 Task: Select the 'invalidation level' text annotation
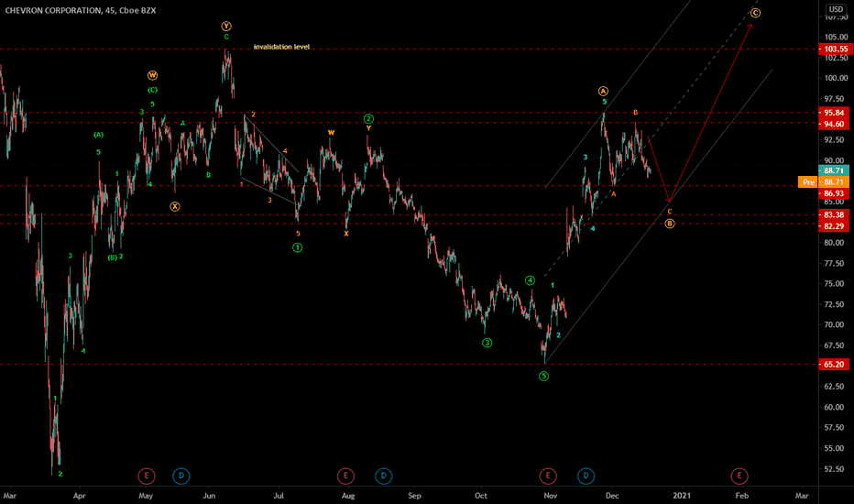point(281,47)
